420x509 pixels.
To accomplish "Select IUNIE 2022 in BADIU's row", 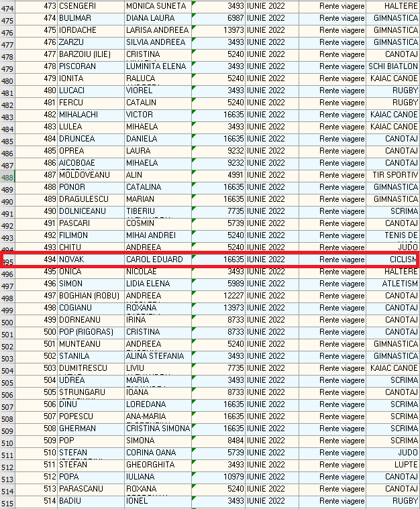I will coord(272,501).
